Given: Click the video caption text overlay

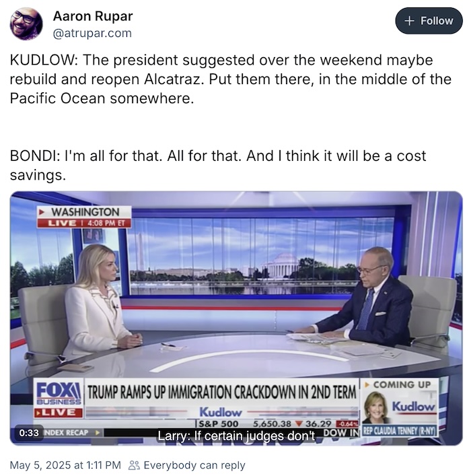Looking at the screenshot, I should click(236, 436).
